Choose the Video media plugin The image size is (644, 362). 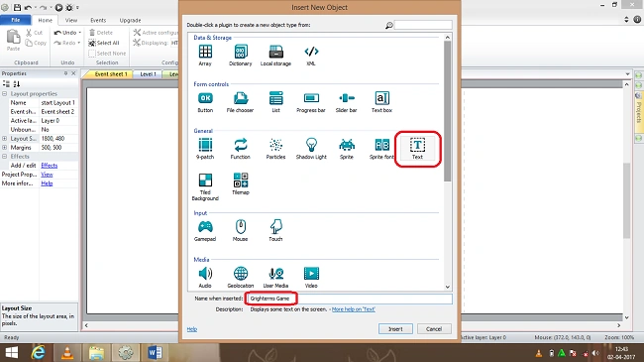[x=311, y=278]
